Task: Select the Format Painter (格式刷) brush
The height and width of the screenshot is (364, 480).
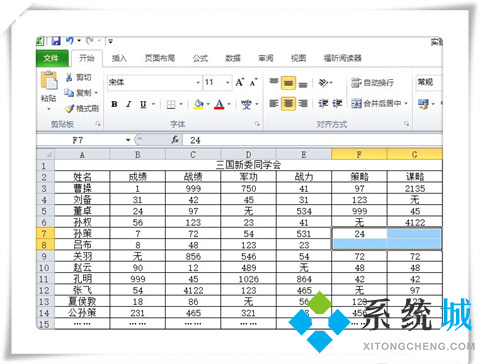Action: click(x=69, y=108)
